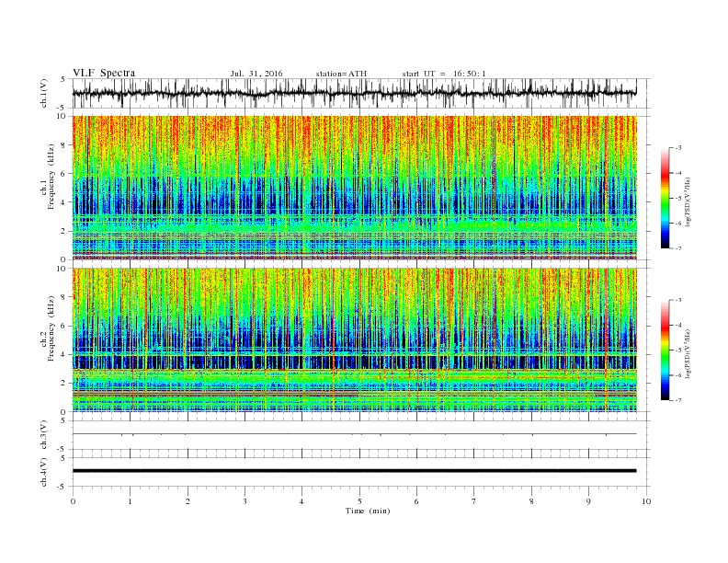Viewport: 728px width, 563px height.
Task: Click the time axis tick label "1"
Action: (131, 501)
